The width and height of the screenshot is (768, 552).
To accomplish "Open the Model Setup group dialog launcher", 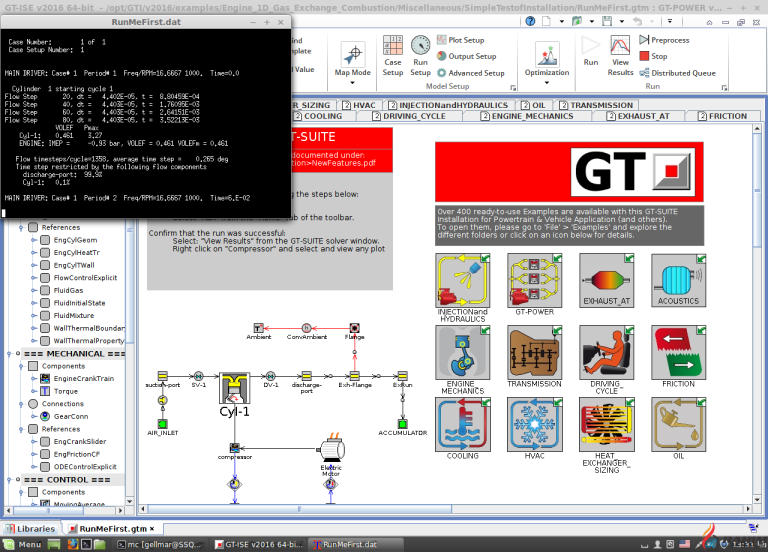I will tap(513, 88).
